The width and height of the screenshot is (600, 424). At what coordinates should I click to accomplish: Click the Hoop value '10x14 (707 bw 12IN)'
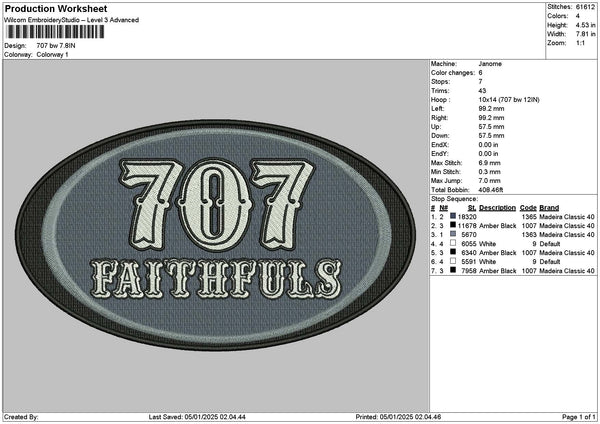[509, 99]
